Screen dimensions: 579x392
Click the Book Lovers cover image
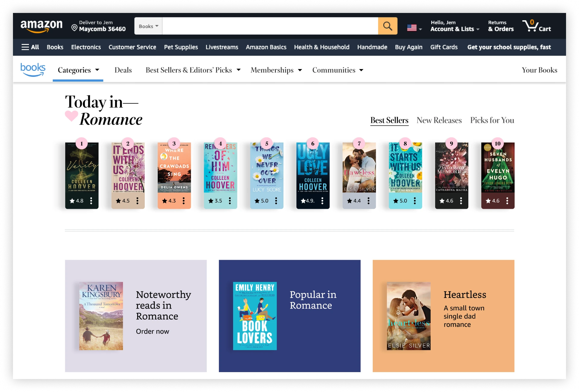[255, 316]
